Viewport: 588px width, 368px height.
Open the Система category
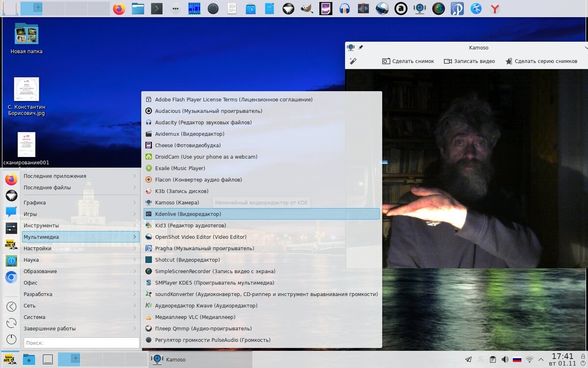coord(81,317)
